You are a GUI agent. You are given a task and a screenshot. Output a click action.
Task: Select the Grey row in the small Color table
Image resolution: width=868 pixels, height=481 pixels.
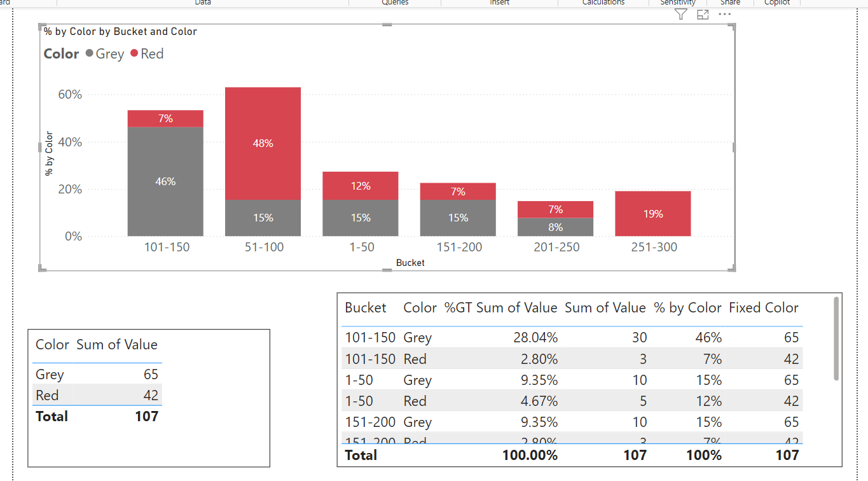point(97,374)
